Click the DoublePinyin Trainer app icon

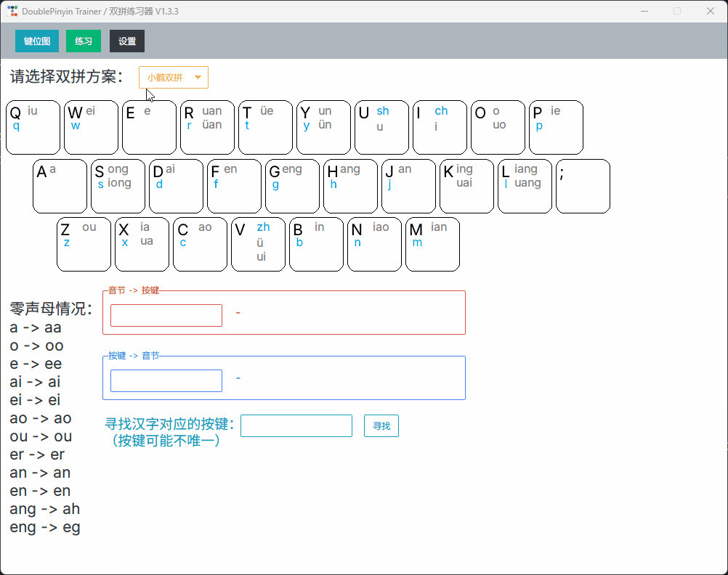pos(12,11)
